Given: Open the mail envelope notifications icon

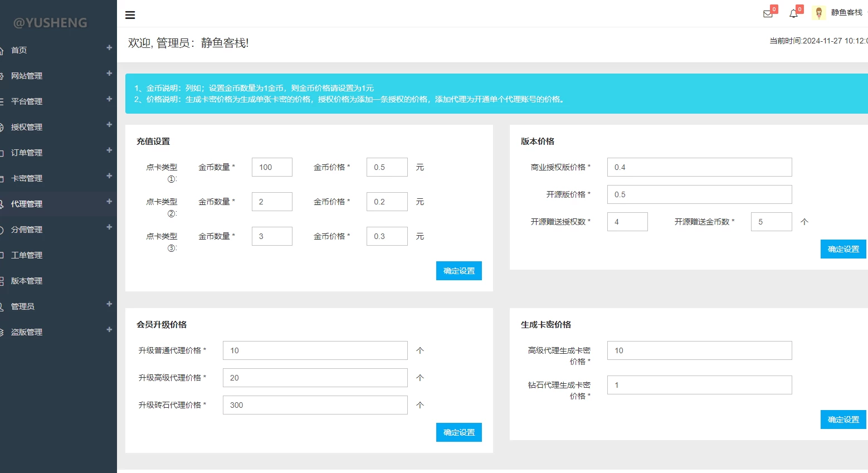Looking at the screenshot, I should click(768, 13).
